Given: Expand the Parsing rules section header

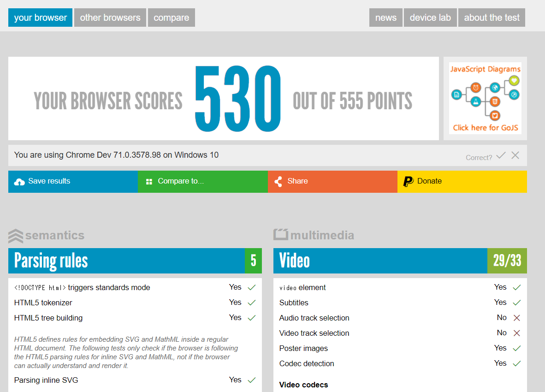Looking at the screenshot, I should pos(126,261).
